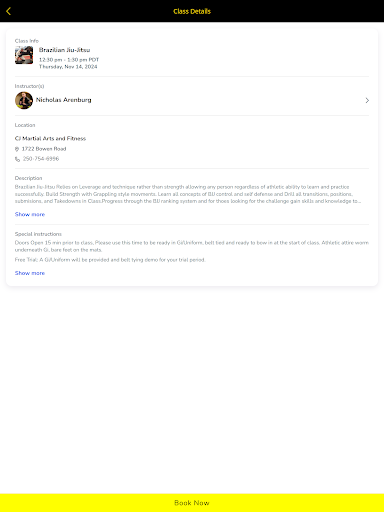
Task: Go back using the yellow arrow icon
Action: coord(9,11)
